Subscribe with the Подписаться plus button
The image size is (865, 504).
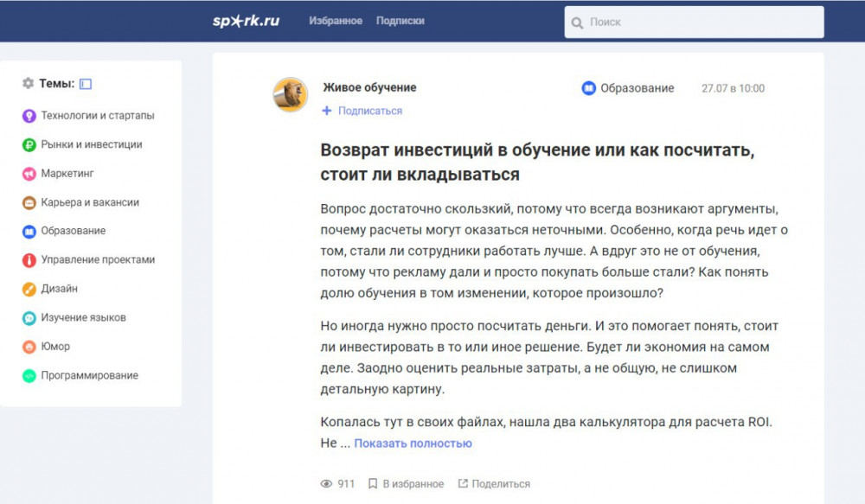tap(362, 111)
